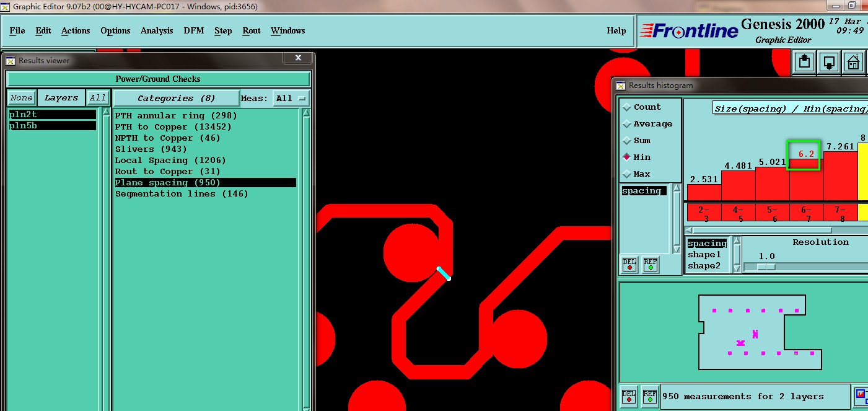This screenshot has height=411, width=868.
Task: Click the home toolbar icon
Action: (x=853, y=62)
